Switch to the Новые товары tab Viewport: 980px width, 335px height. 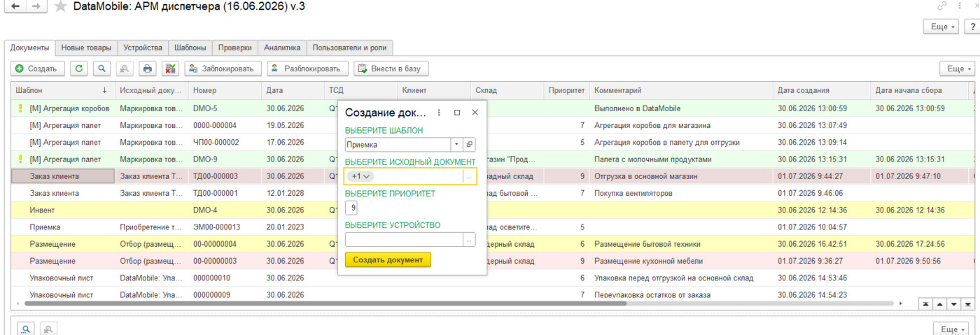86,48
